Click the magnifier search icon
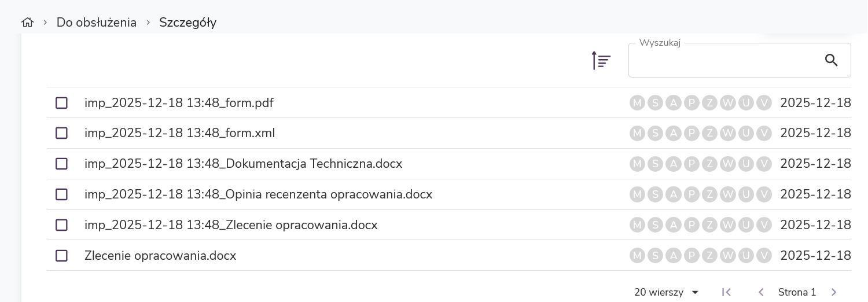Image resolution: width=868 pixels, height=302 pixels. [832, 60]
